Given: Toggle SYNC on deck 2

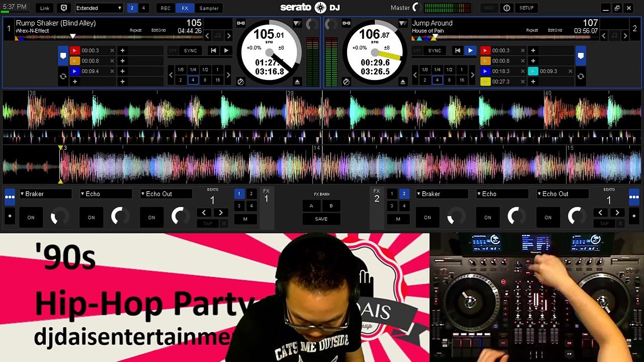Looking at the screenshot, I should pos(434,50).
